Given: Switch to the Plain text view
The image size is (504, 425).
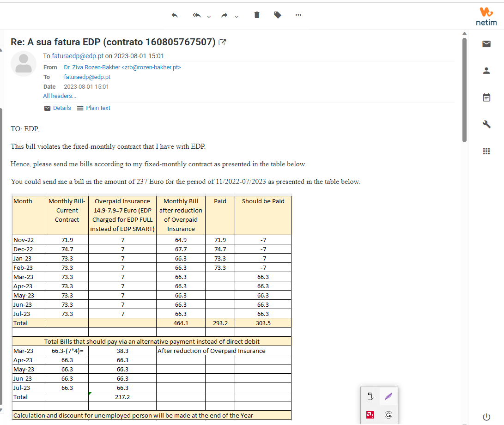Looking at the screenshot, I should tap(93, 108).
